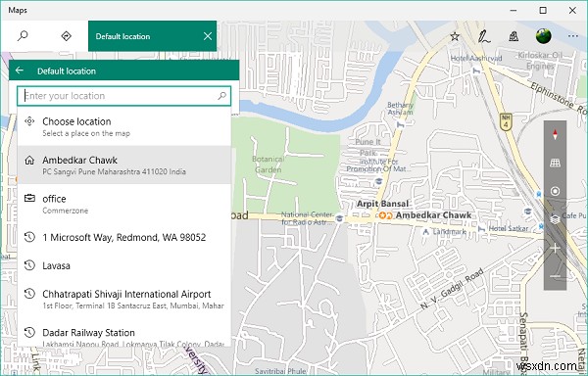The width and height of the screenshot is (588, 376).
Task: Open the Search magnifier in top bar
Action: [23, 36]
